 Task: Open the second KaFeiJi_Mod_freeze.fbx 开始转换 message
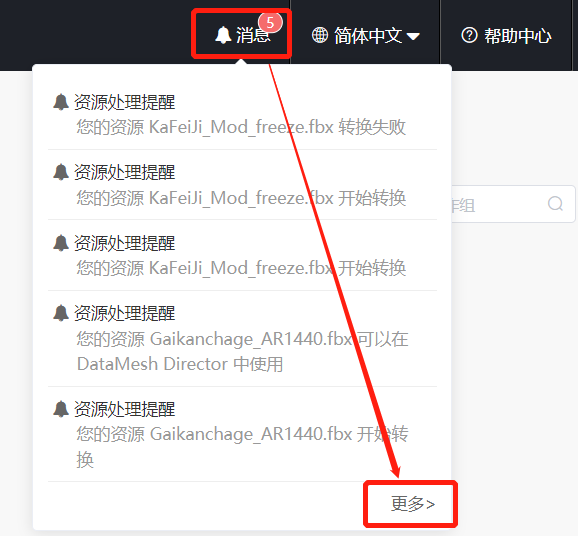242,255
